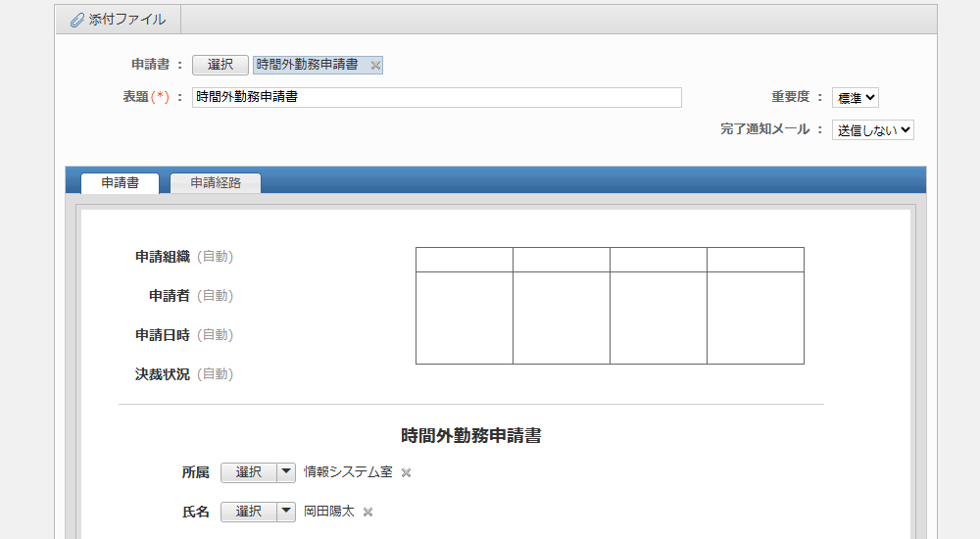Clear 岡田陽太 with its x icon

point(368,512)
